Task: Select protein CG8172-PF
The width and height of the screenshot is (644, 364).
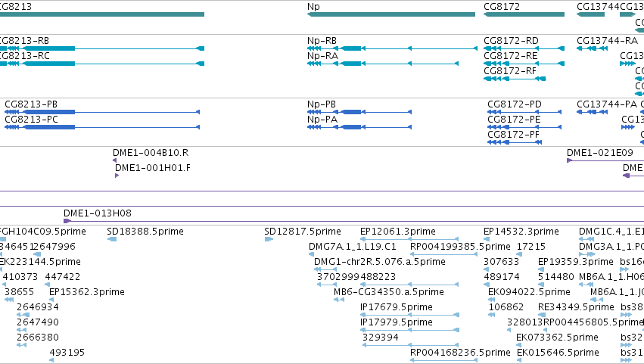Action: pos(514,142)
